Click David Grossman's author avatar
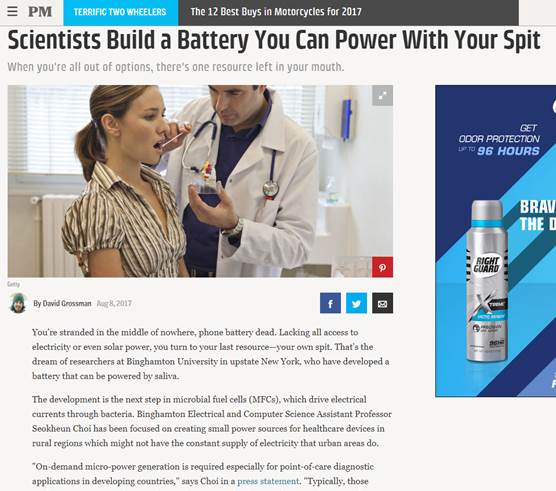The height and width of the screenshot is (491, 556). tap(18, 303)
